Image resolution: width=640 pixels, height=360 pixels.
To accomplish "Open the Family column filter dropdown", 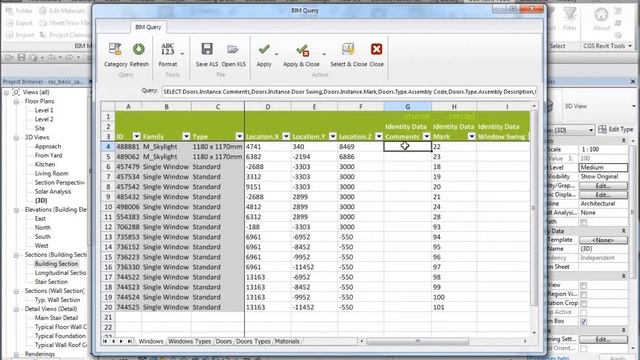I will [x=186, y=136].
